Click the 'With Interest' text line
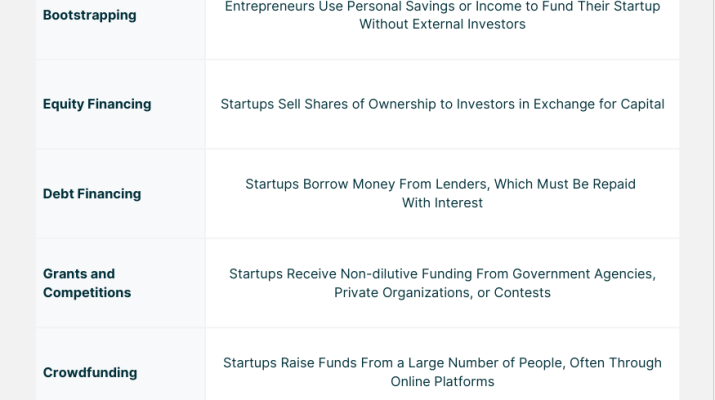 (442, 203)
